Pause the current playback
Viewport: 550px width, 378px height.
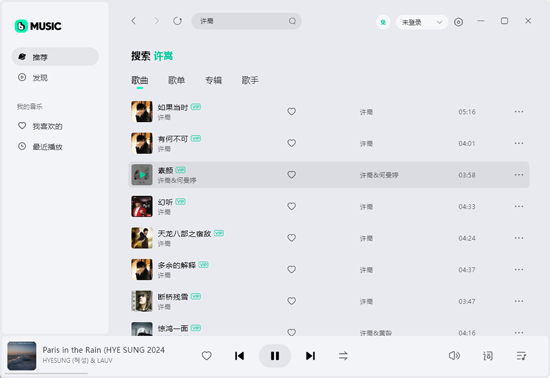(275, 356)
